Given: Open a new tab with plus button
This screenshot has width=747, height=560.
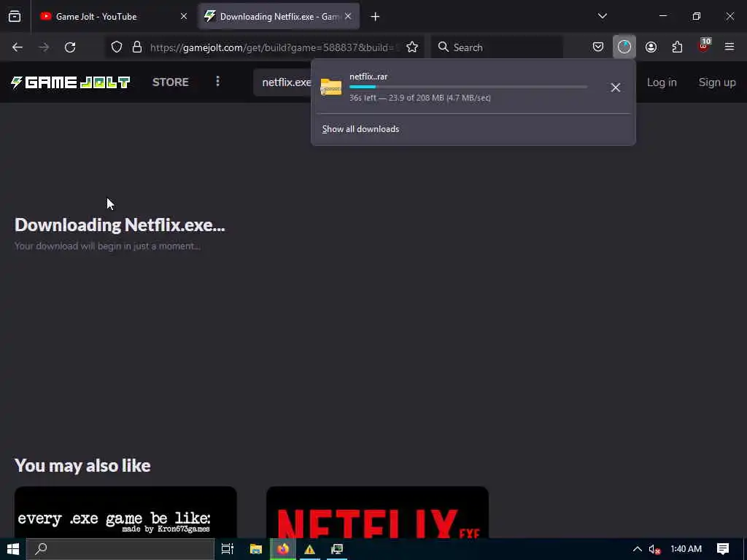Looking at the screenshot, I should pyautogui.click(x=376, y=17).
